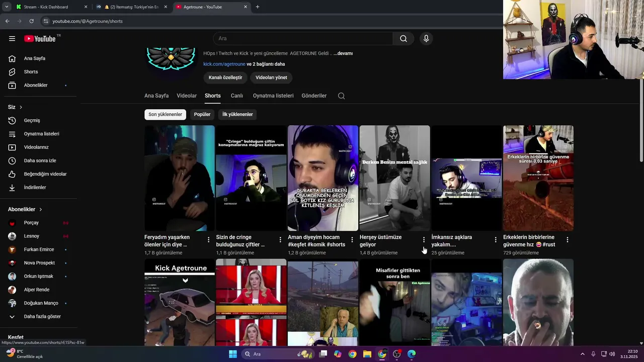
Task: Click the search magnifier button
Action: (404, 39)
